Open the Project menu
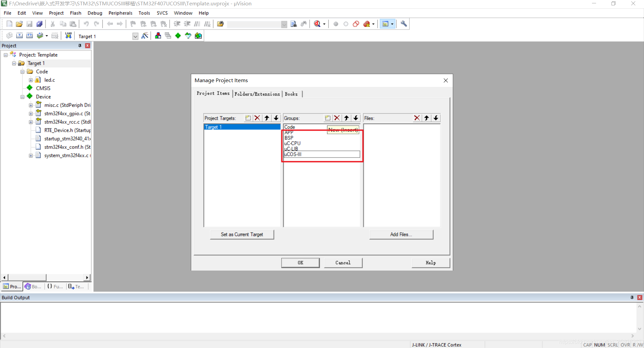Screen dimensions: 644x348 coord(56,13)
